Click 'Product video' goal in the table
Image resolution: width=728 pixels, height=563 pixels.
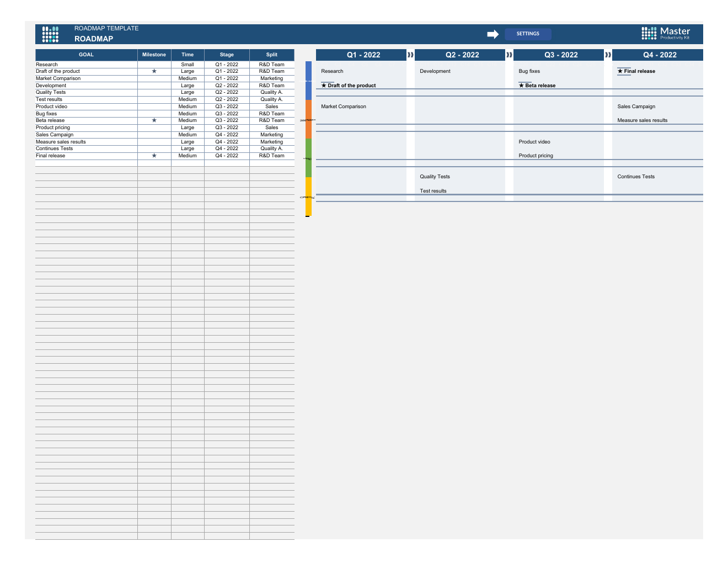coord(51,107)
